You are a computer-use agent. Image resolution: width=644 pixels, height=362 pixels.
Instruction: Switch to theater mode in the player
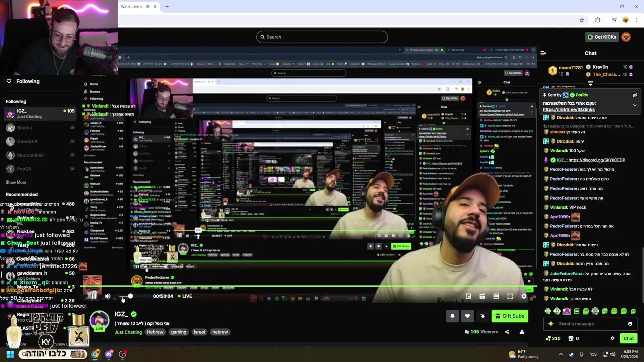point(496,296)
